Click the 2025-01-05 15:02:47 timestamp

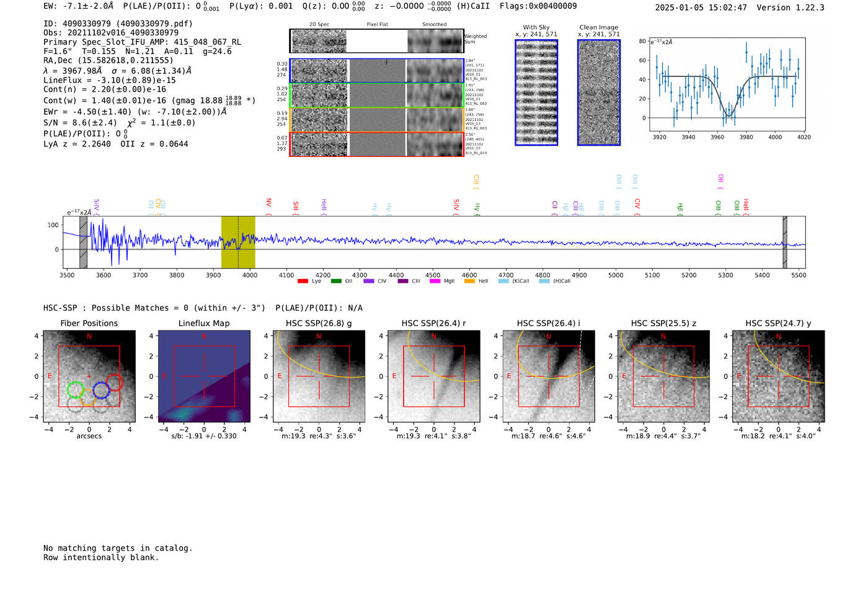click(x=701, y=7)
